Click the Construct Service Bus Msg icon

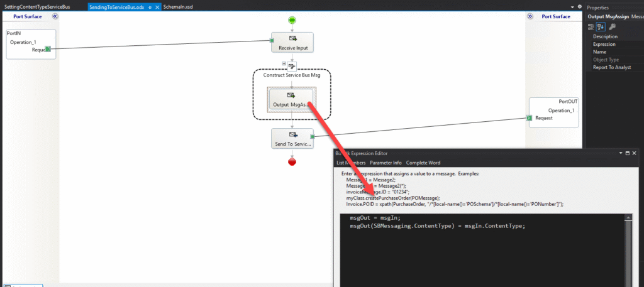click(292, 65)
